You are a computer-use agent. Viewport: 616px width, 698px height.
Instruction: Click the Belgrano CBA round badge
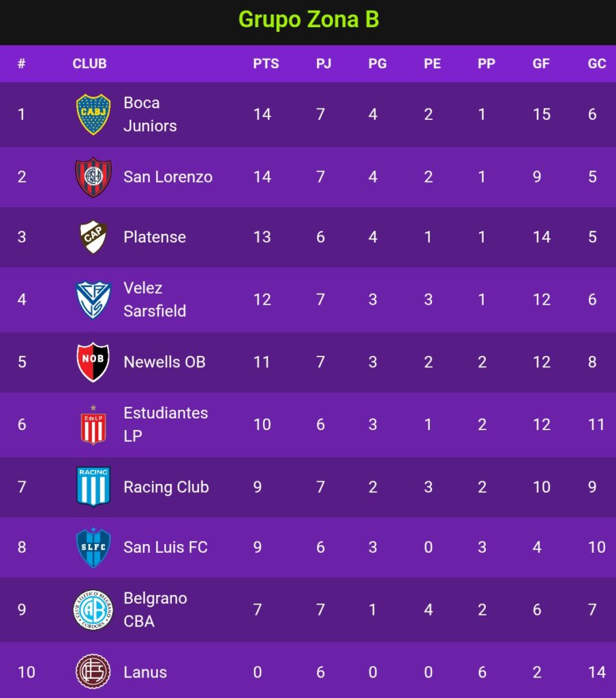coord(93,610)
